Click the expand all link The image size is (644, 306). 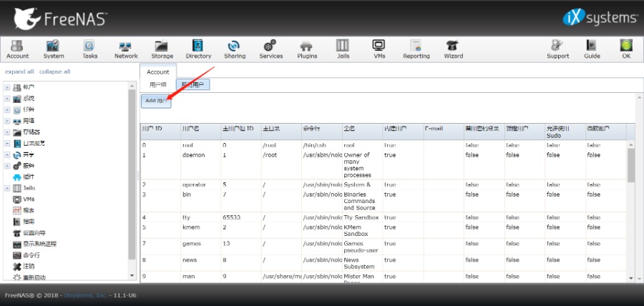coord(19,71)
